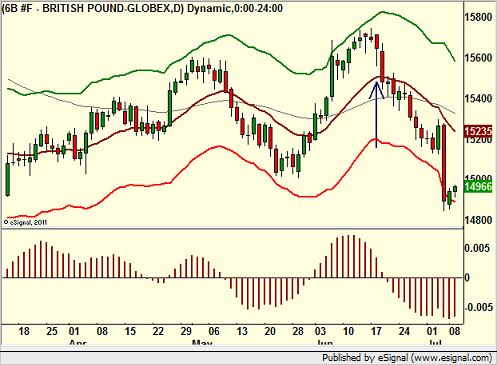The image size is (497, 365).
Task: Click the 14800 price axis label
Action: pos(478,220)
